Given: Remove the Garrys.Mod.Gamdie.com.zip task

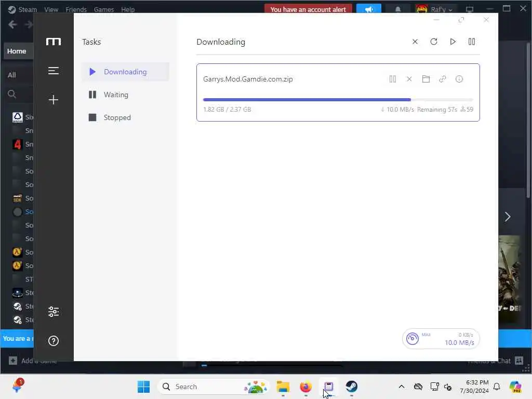Looking at the screenshot, I should [x=409, y=79].
